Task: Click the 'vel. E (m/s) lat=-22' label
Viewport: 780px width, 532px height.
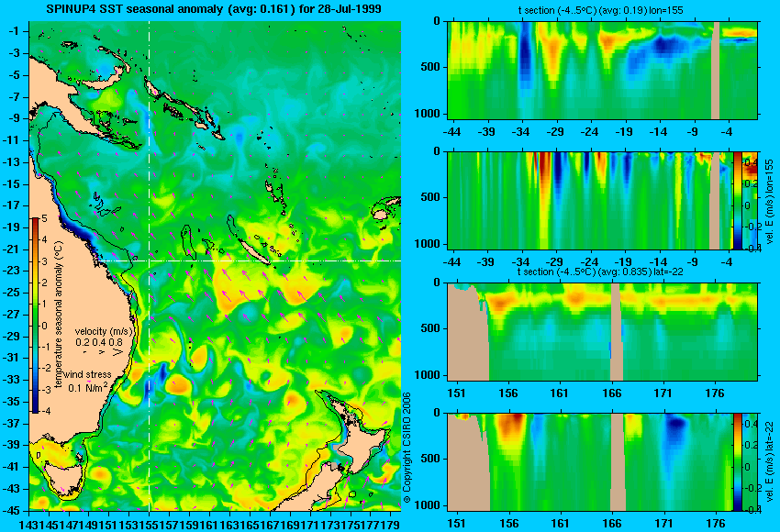Action: (769, 462)
